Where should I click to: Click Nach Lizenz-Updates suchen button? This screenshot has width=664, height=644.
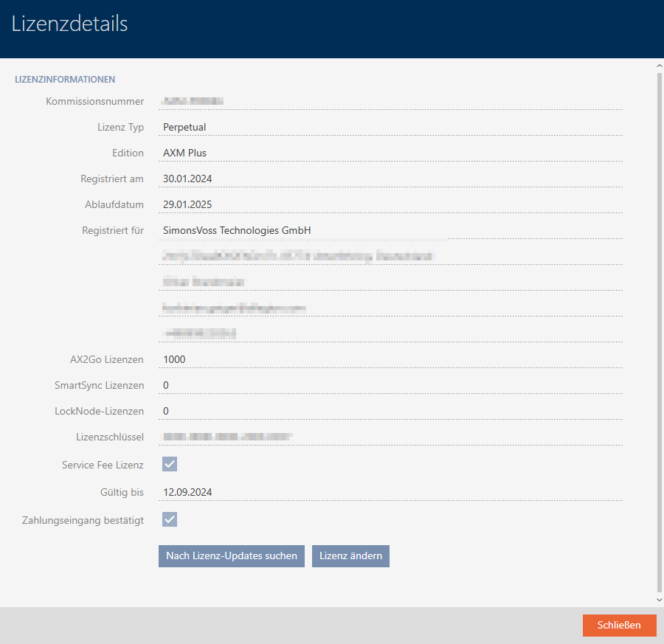[232, 555]
